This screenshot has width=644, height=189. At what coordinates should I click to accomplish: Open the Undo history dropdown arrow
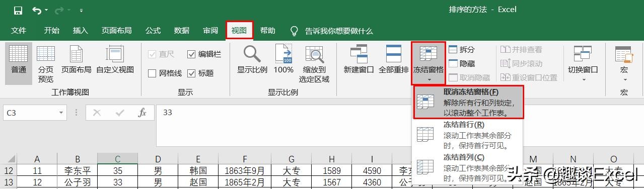pos(47,10)
